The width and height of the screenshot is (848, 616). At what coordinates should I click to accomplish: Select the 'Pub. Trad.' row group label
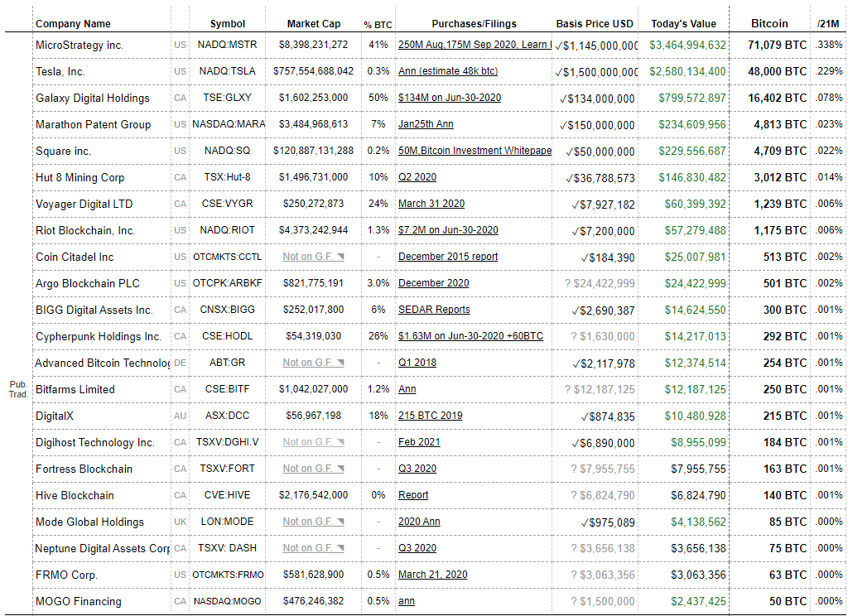(x=18, y=389)
